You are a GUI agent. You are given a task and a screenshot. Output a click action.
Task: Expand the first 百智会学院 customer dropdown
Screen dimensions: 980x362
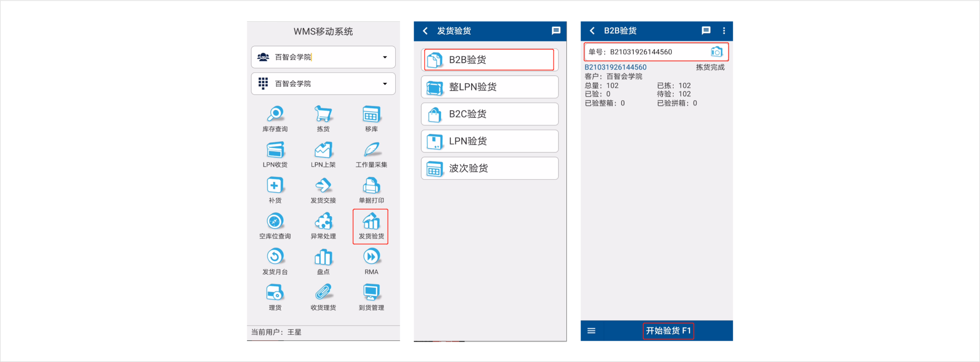(385, 57)
